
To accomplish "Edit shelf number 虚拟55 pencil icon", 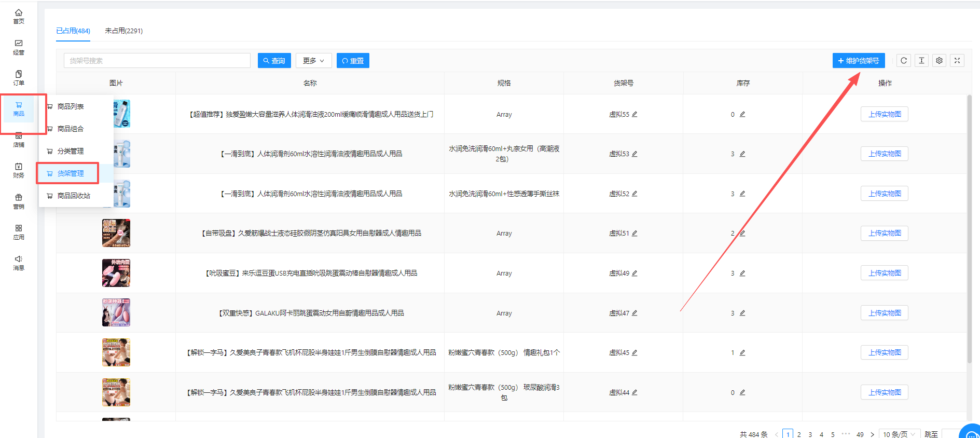I will click(x=634, y=114).
